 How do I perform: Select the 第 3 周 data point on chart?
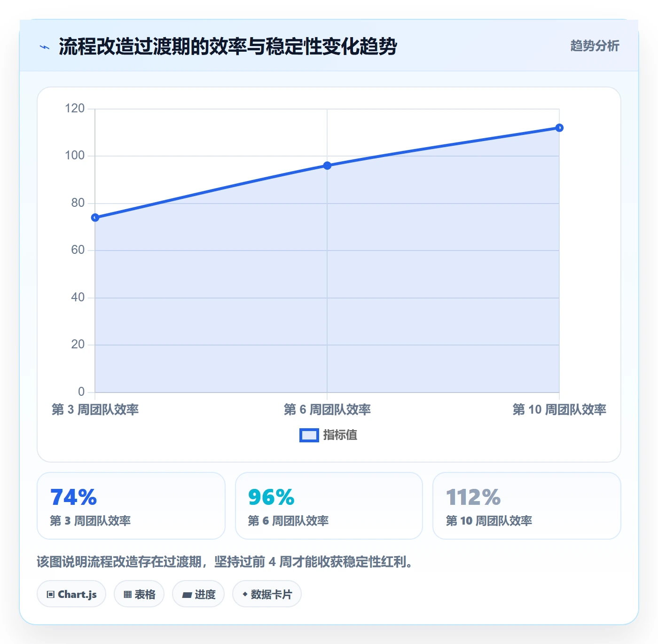click(95, 218)
